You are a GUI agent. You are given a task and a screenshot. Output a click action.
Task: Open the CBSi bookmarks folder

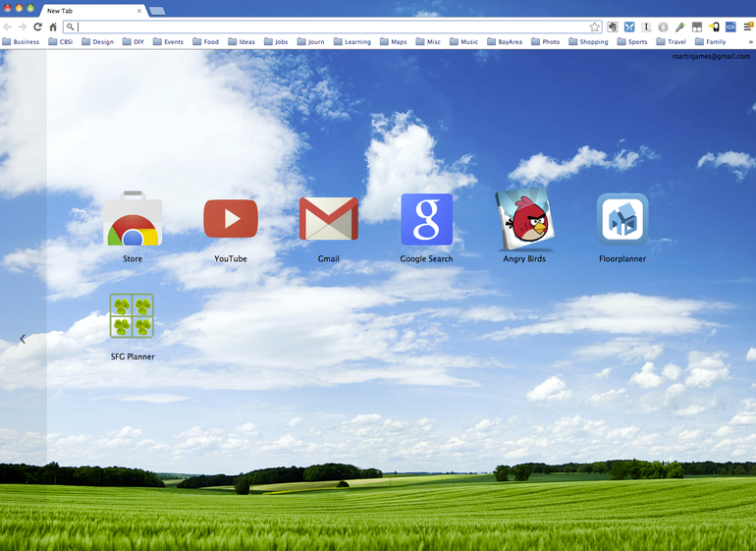point(61,42)
